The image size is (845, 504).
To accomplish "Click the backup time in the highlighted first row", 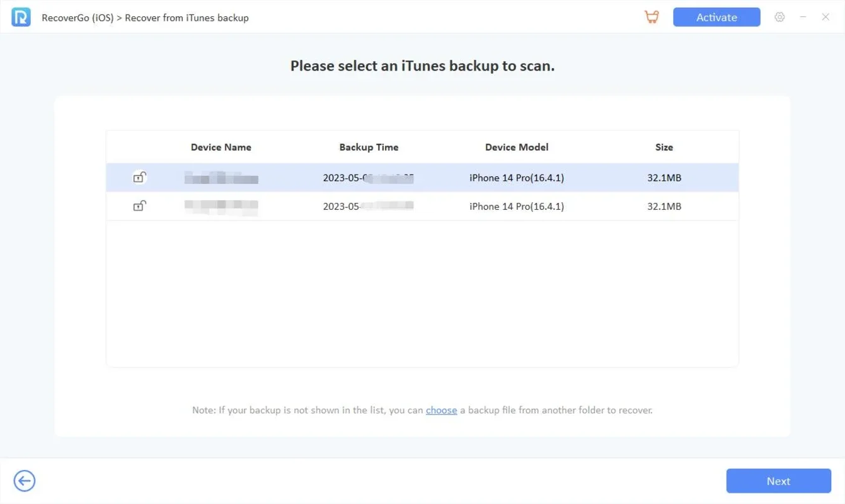I will pyautogui.click(x=369, y=178).
